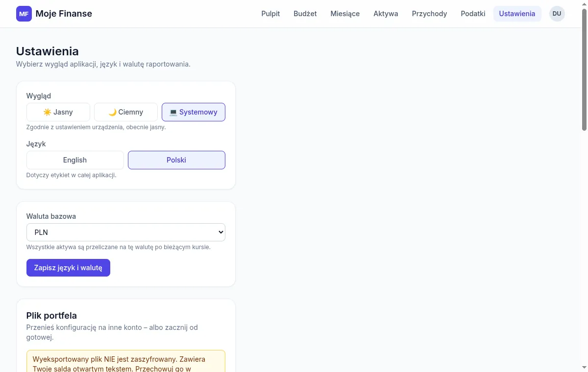Set language to Polski
This screenshot has height=372, width=588.
pyautogui.click(x=176, y=160)
